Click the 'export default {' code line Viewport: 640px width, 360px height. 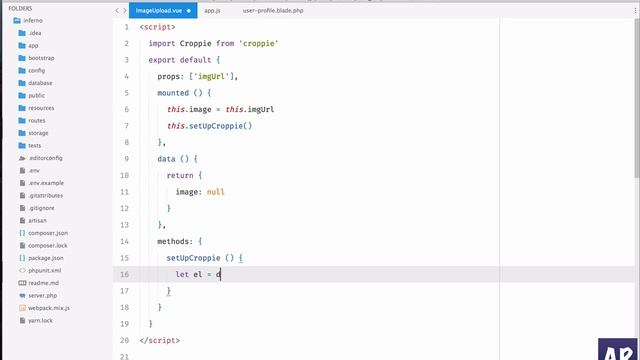pos(184,60)
